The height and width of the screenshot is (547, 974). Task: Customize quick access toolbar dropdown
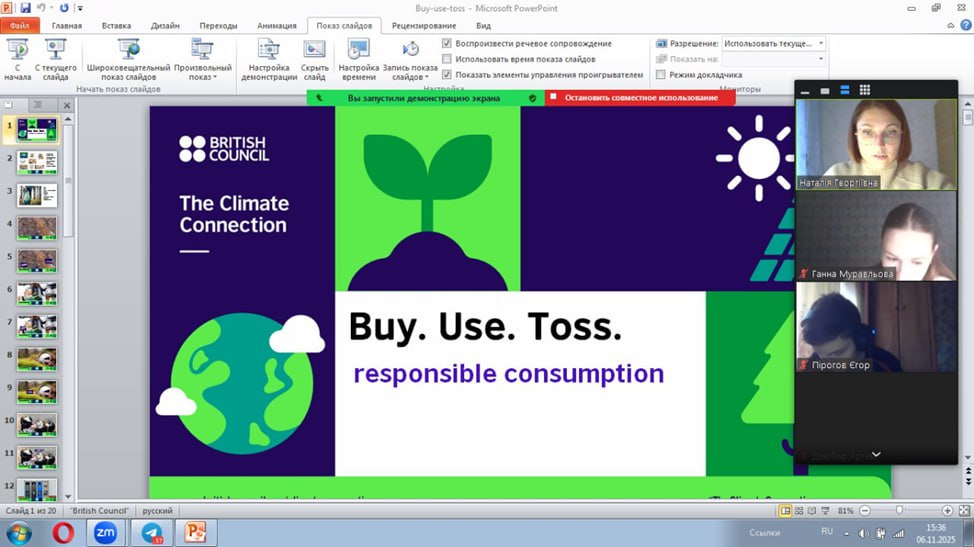click(x=80, y=9)
